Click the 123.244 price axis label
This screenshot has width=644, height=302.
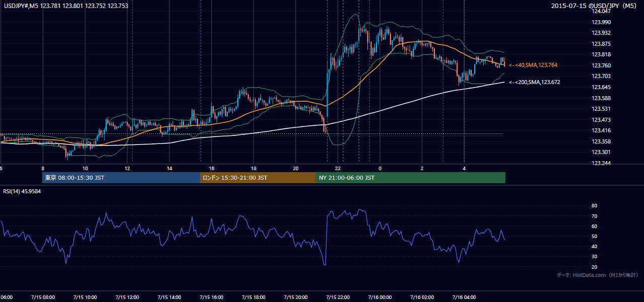click(x=601, y=163)
